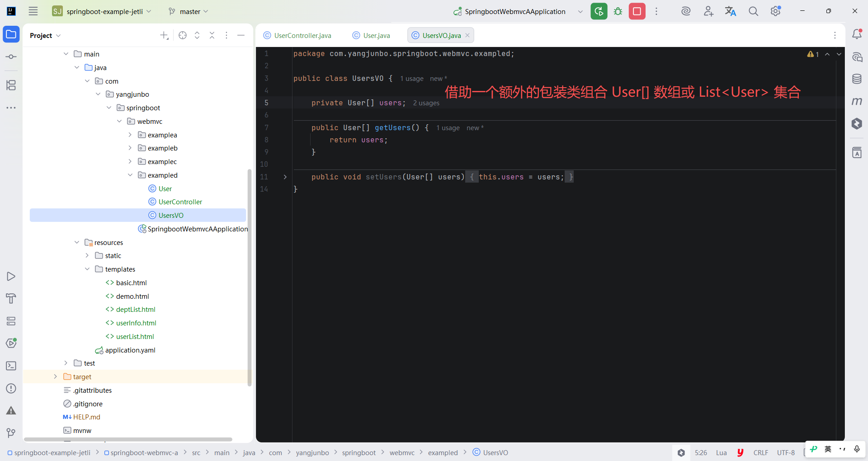Click the Project panel horizontal scrollbar

pos(128,439)
